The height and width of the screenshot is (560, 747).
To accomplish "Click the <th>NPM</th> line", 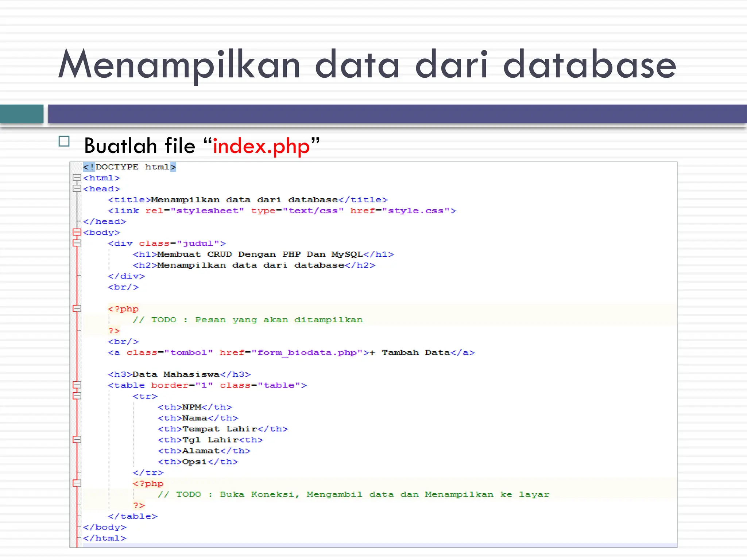I will pos(195,407).
